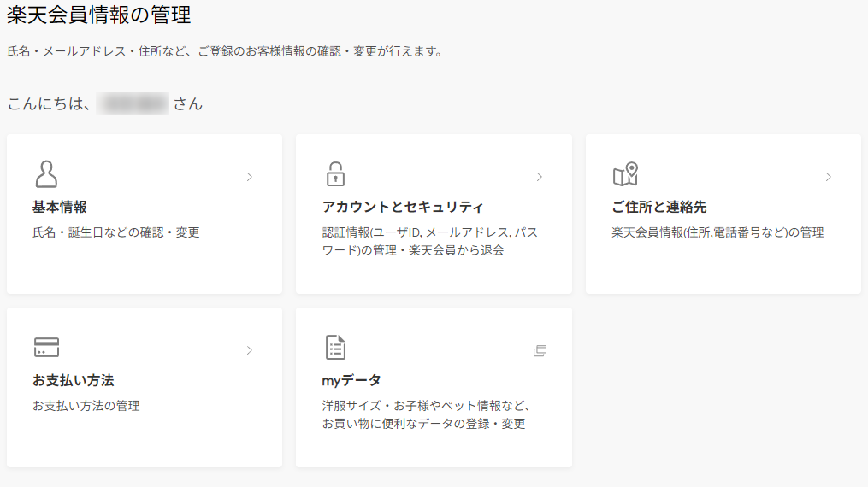This screenshot has width=868, height=487.
Task: Expand the お支払い方法 chevron arrow
Action: click(250, 350)
